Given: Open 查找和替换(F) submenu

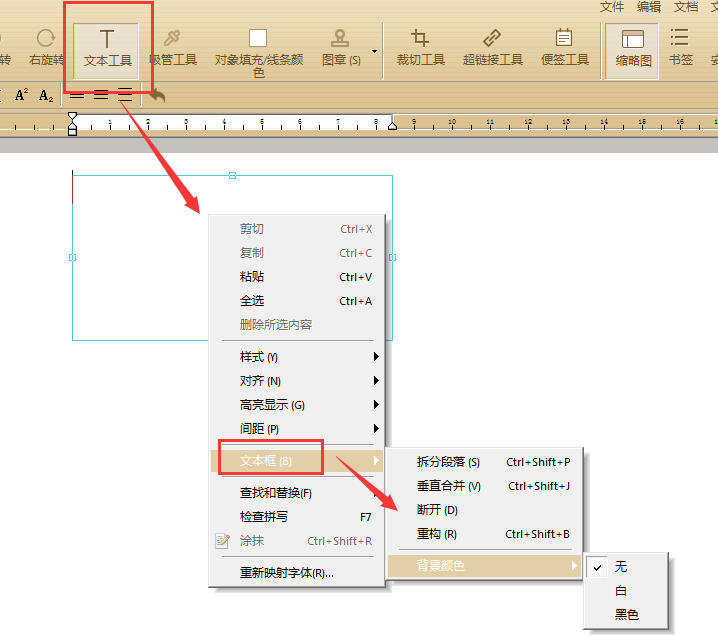Looking at the screenshot, I should coord(297,493).
